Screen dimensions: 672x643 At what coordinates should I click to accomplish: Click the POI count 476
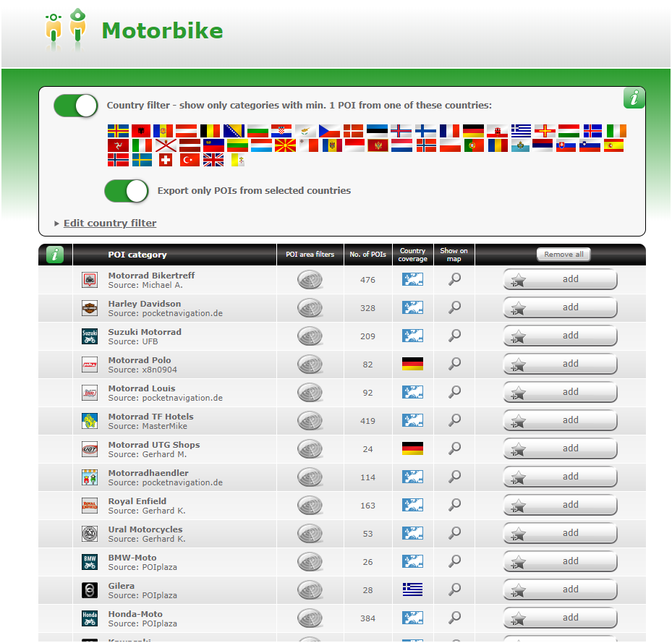367,280
